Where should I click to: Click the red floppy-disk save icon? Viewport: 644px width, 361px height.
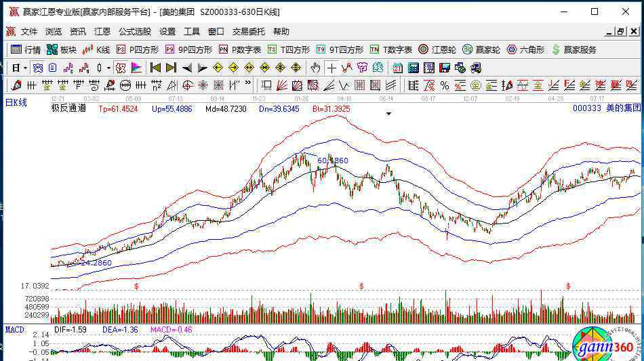pos(445,68)
